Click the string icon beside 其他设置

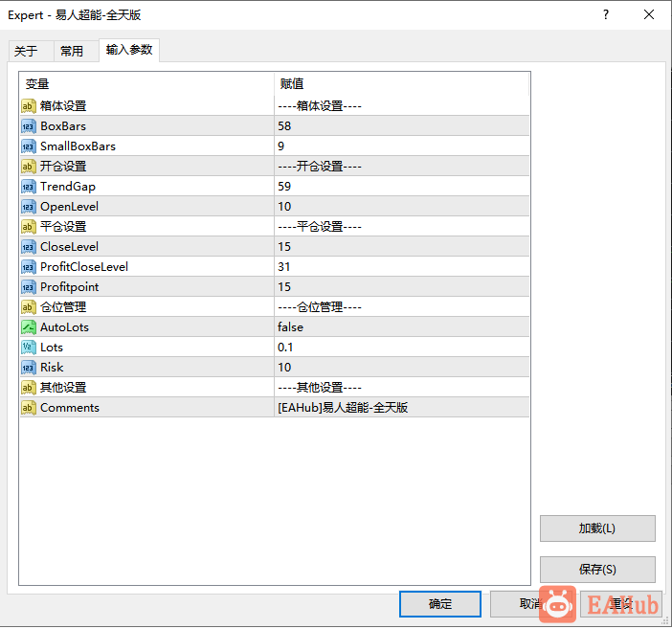pyautogui.click(x=29, y=388)
